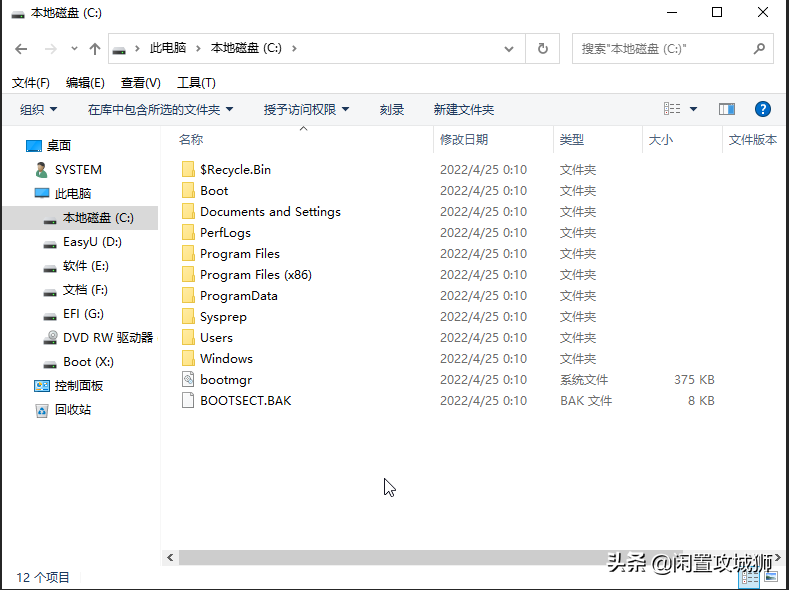Expand the address bar history dropdown
Viewport: 789px width, 590px height.
509,49
